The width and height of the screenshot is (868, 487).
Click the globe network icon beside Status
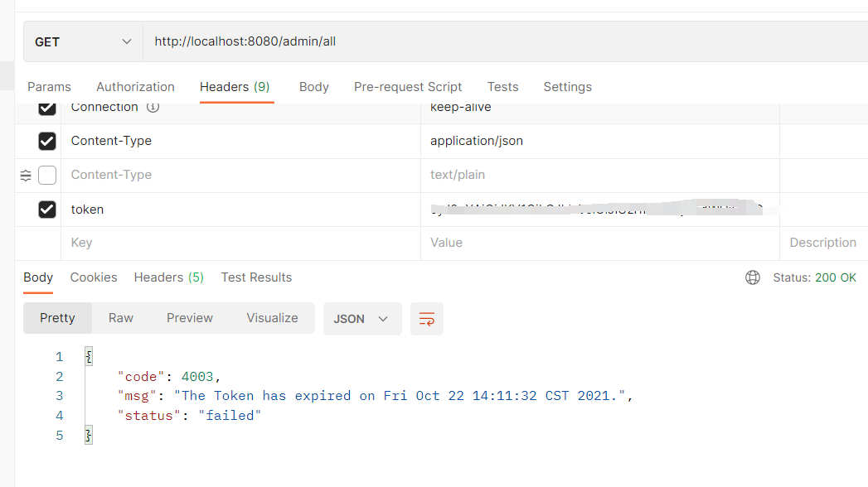[753, 277]
